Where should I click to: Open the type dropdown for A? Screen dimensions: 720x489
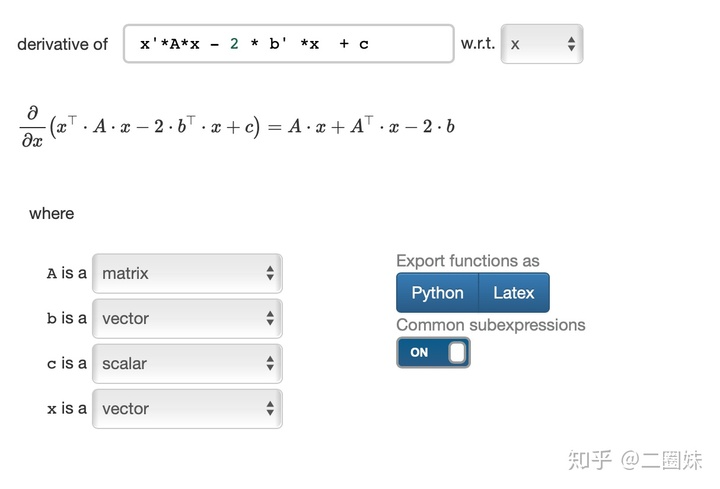point(187,273)
